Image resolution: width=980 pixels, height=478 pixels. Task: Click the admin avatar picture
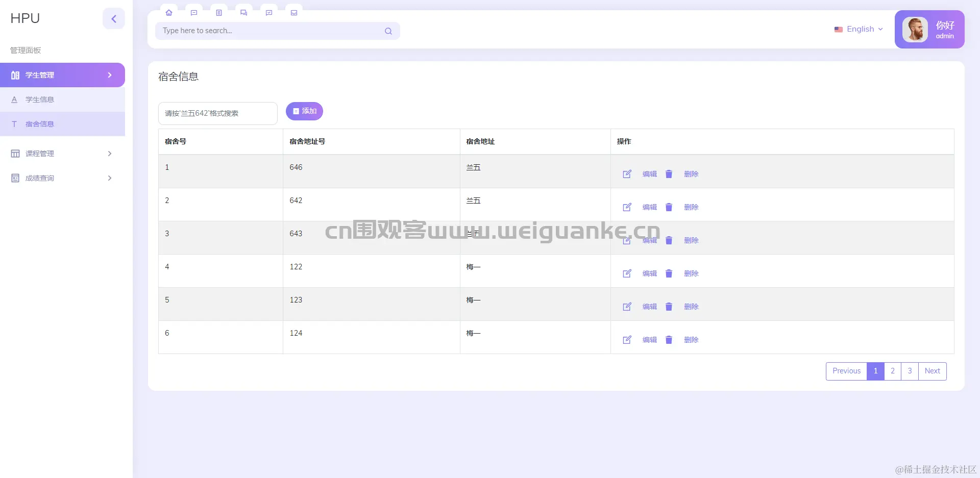coord(915,30)
